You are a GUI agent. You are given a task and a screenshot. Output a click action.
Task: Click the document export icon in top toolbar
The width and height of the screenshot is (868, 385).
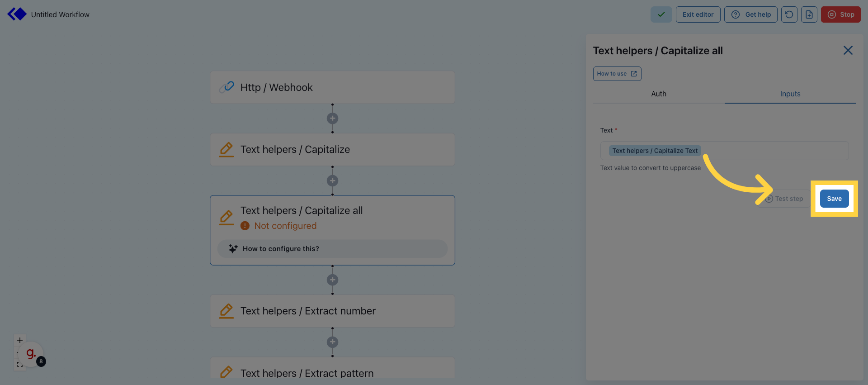click(x=809, y=14)
